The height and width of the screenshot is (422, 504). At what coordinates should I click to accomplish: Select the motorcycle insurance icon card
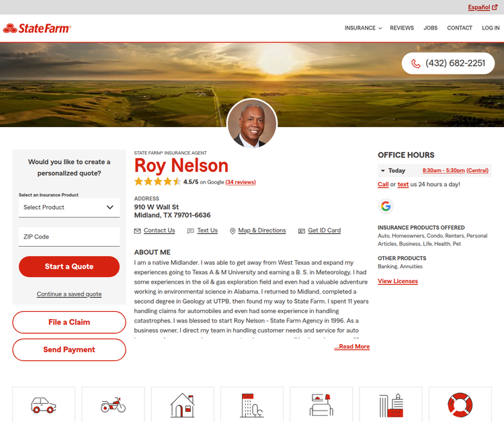(113, 405)
